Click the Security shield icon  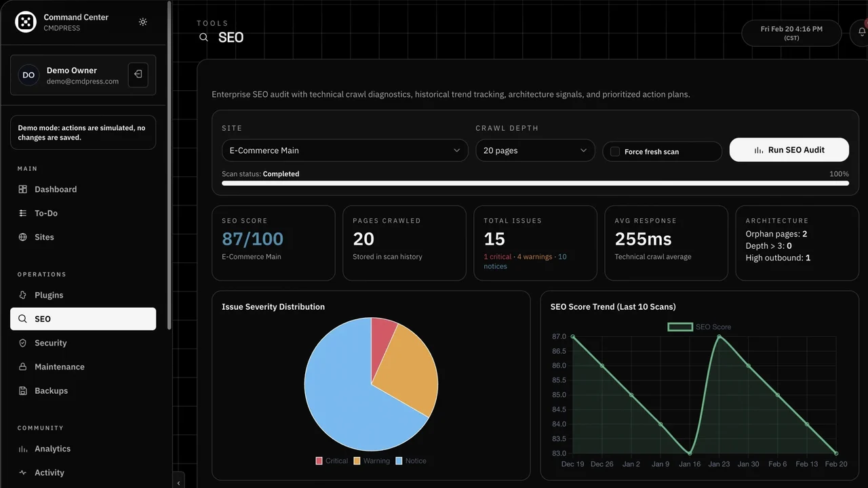click(x=22, y=343)
